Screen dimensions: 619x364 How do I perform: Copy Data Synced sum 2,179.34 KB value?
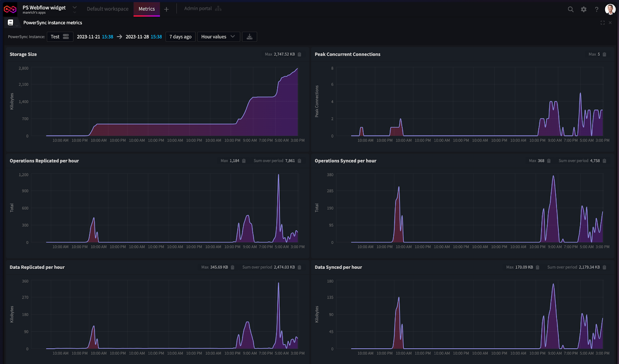605,267
